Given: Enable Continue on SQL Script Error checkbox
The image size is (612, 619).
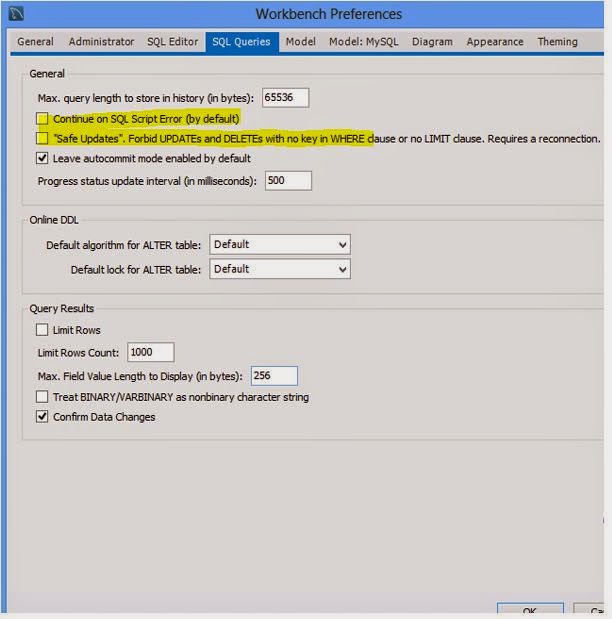Looking at the screenshot, I should pyautogui.click(x=42, y=118).
